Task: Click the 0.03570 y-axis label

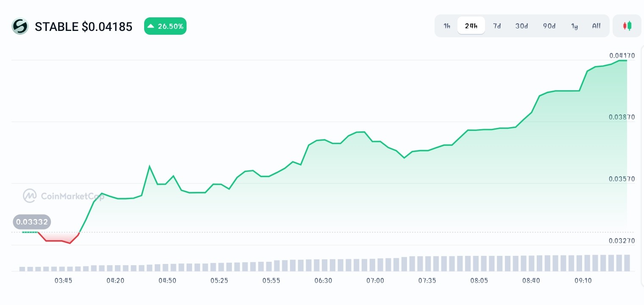Action: click(622, 179)
